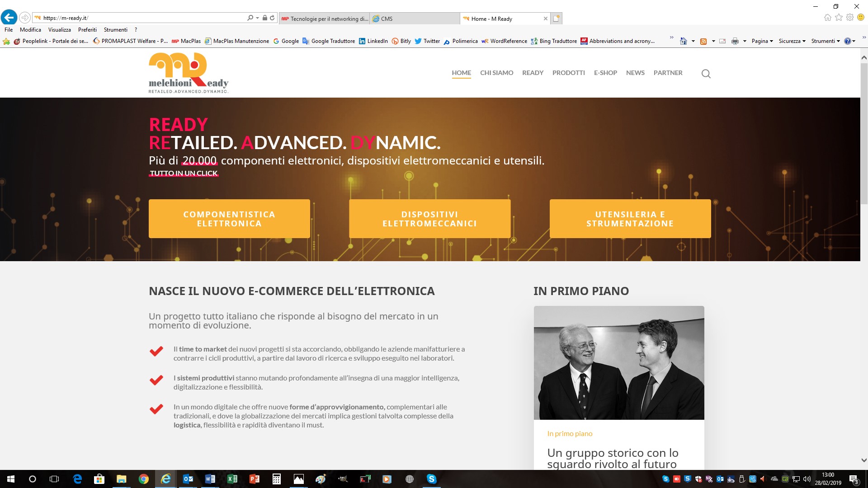
Task: Open the Action Center notifications icon
Action: (x=854, y=479)
